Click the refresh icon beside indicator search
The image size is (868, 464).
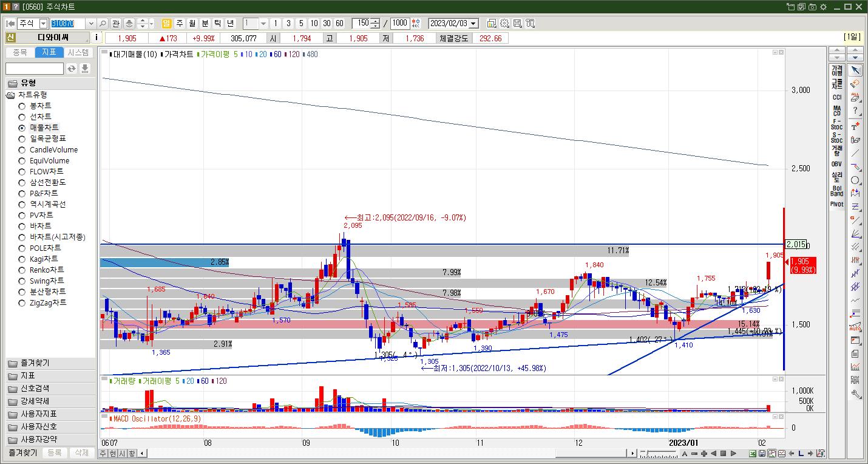[x=72, y=69]
